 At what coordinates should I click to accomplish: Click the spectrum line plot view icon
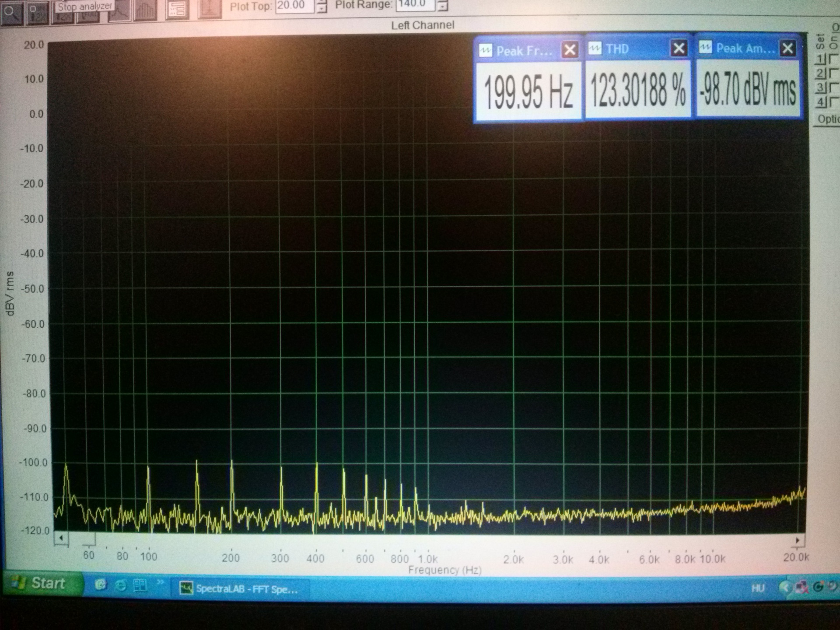(x=119, y=12)
